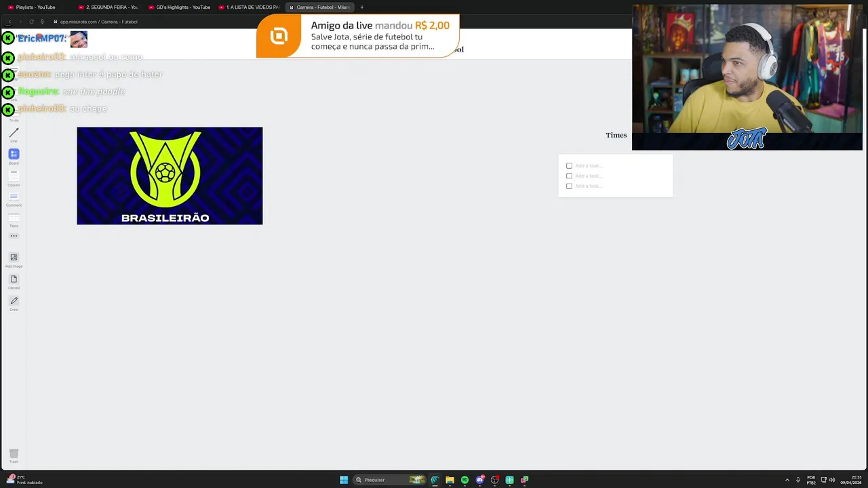Open the browser icon in taskbar
The width and height of the screenshot is (868, 488).
[435, 480]
